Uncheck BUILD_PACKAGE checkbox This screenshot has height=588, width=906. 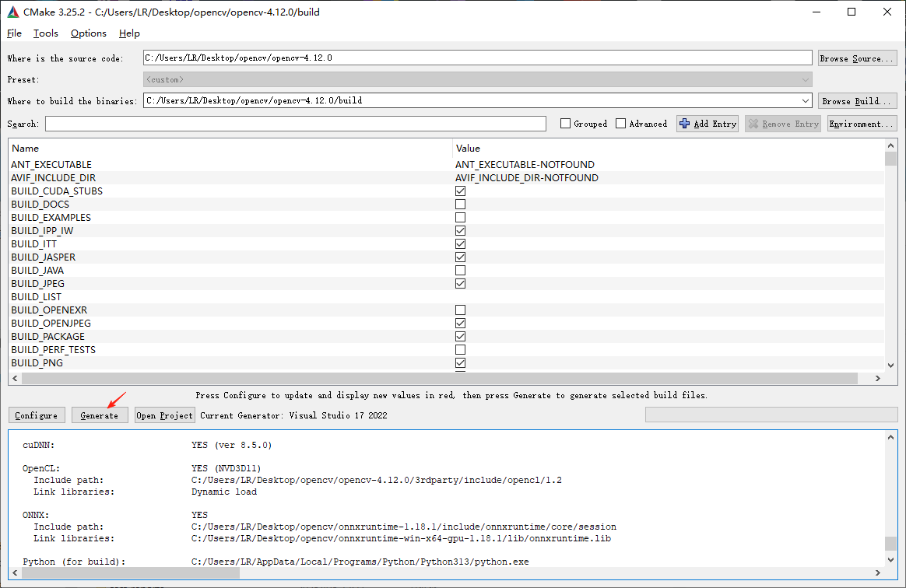pyautogui.click(x=461, y=337)
